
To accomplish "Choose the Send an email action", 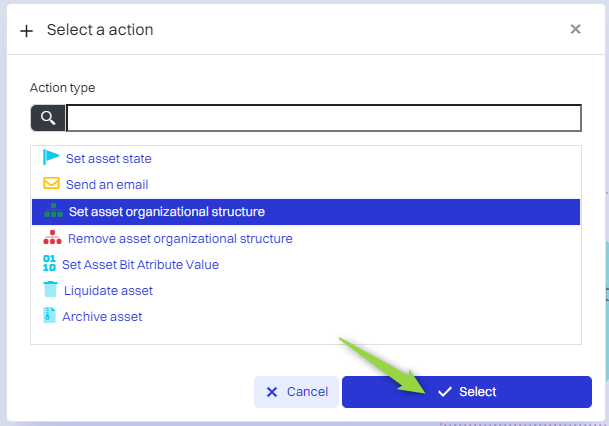I will [107, 185].
